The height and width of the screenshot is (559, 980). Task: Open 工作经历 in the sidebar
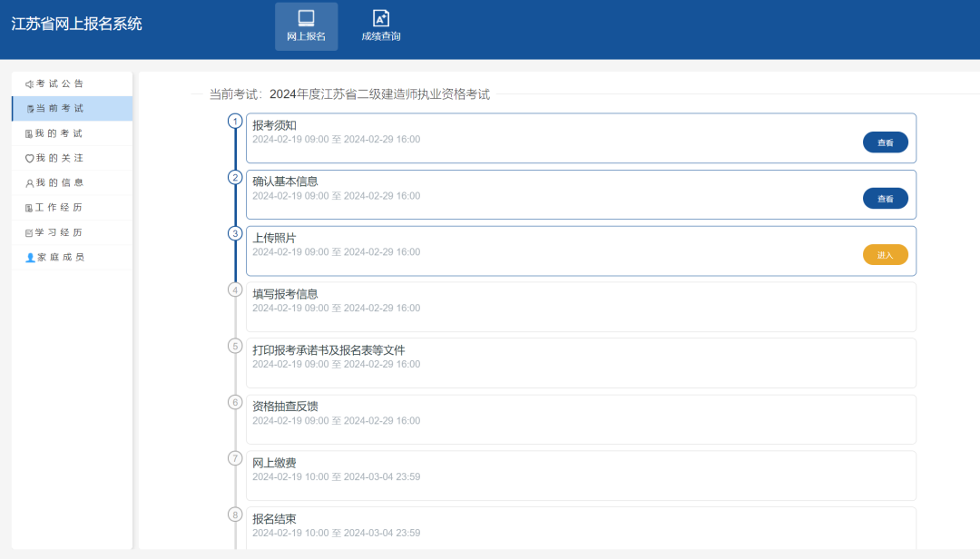[72, 208]
